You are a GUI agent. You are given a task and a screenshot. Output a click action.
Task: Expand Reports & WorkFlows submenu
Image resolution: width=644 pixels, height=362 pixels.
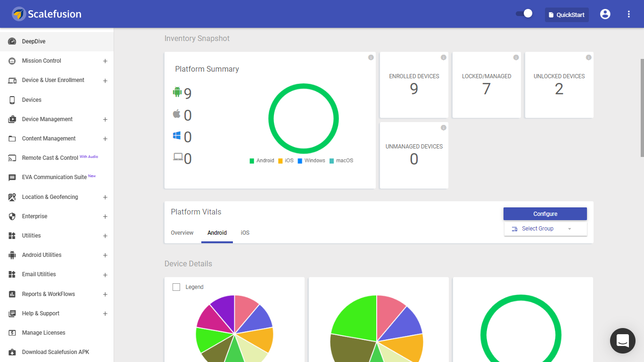click(105, 295)
